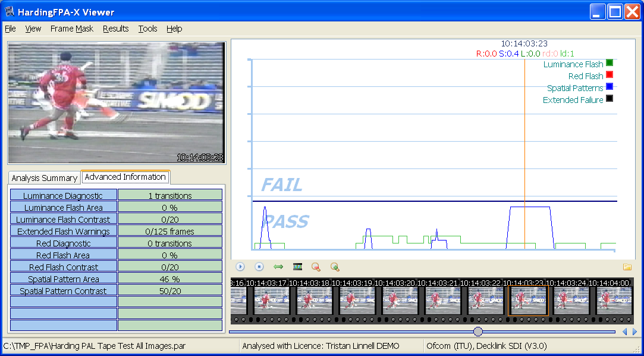Image resolution: width=644 pixels, height=356 pixels.
Task: Open the Help menu
Action: click(174, 29)
